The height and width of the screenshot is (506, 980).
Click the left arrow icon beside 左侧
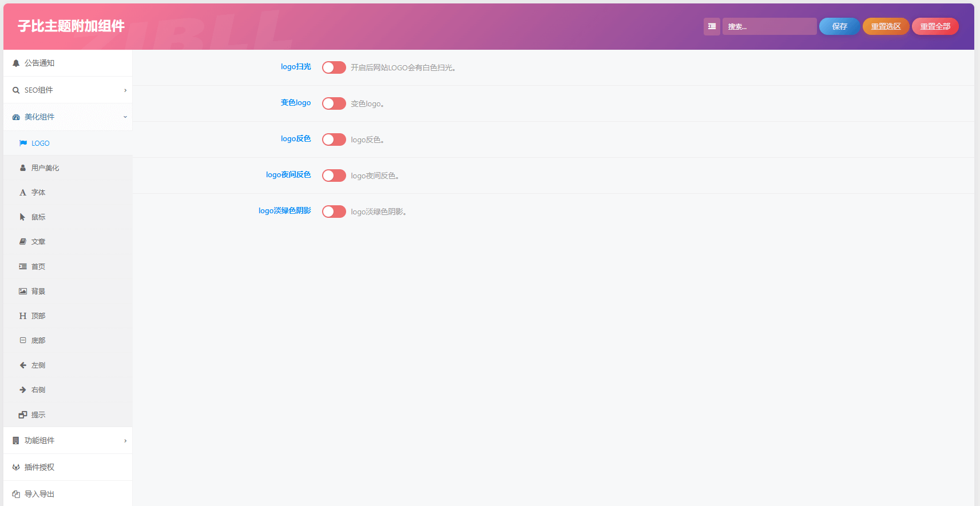pos(23,365)
